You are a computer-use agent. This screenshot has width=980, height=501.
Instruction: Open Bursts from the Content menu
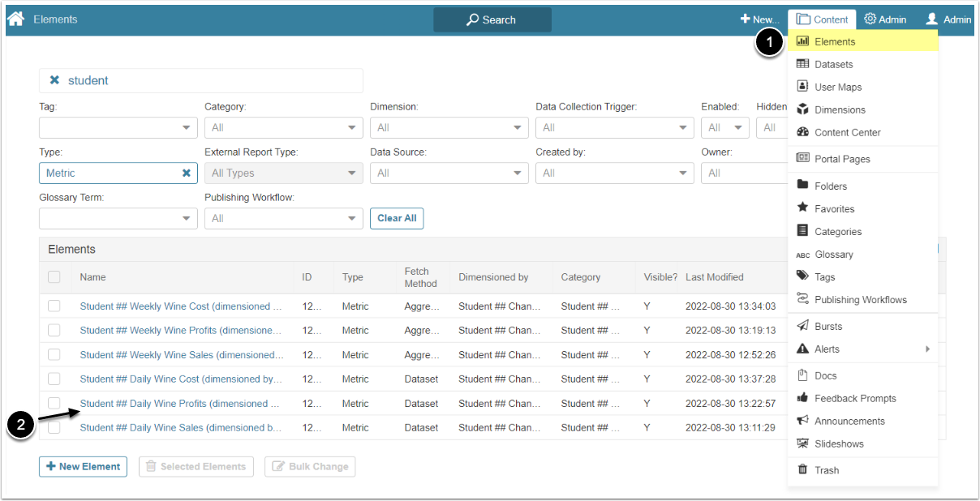click(828, 326)
